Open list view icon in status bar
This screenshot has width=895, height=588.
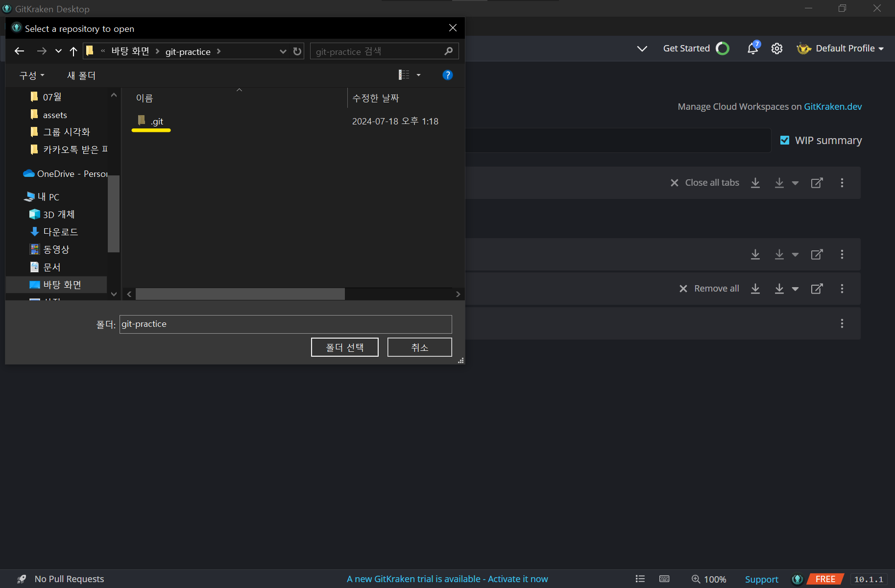(640, 579)
